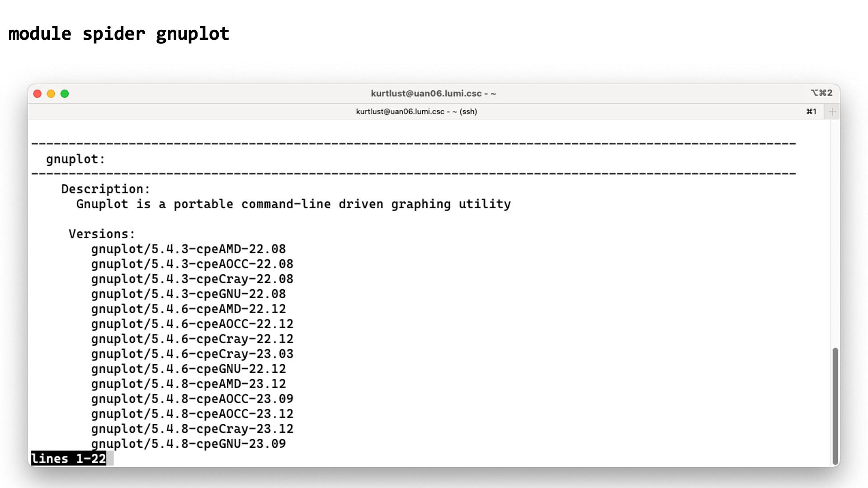Select gnuplot/5.4.6-cpeAOCC-22.12 line
The height and width of the screenshot is (488, 868).
[192, 324]
